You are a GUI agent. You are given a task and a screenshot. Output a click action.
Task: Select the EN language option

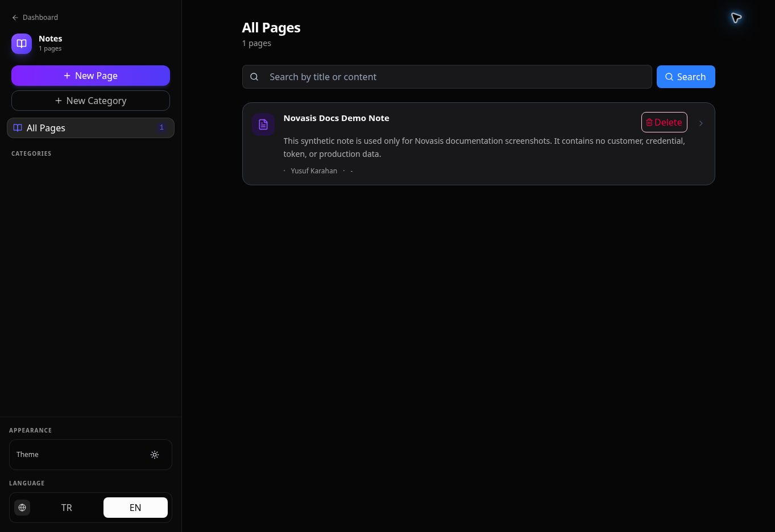click(135, 508)
